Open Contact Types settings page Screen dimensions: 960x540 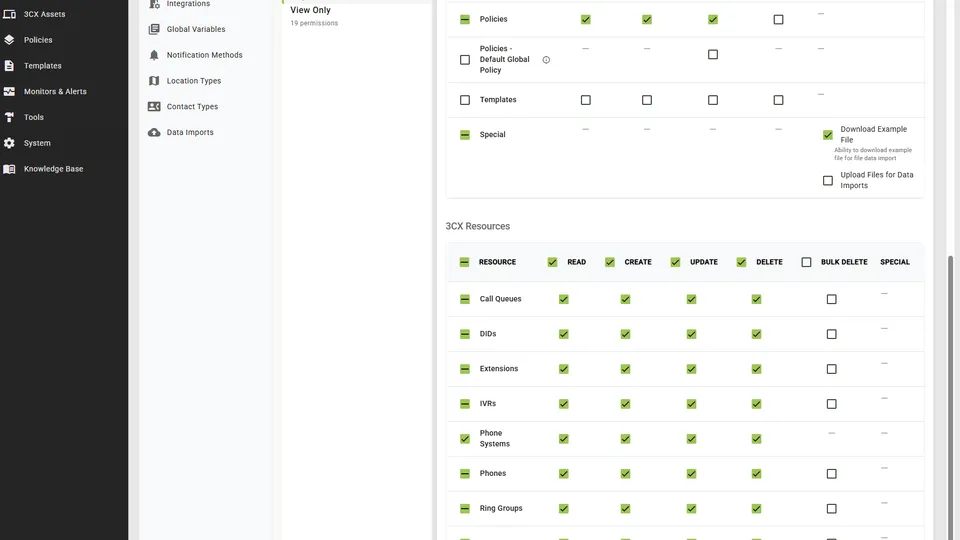coord(192,107)
